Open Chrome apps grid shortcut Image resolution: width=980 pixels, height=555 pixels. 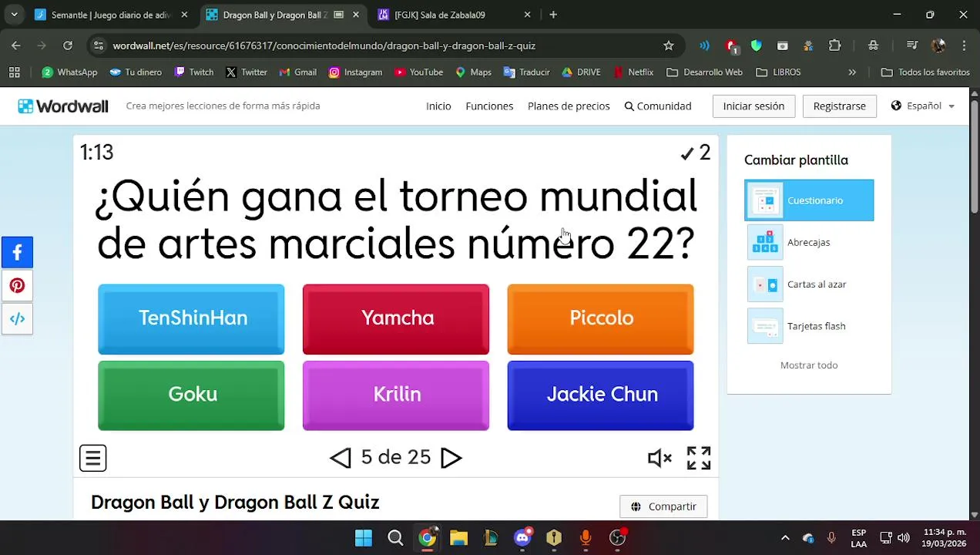coord(14,72)
